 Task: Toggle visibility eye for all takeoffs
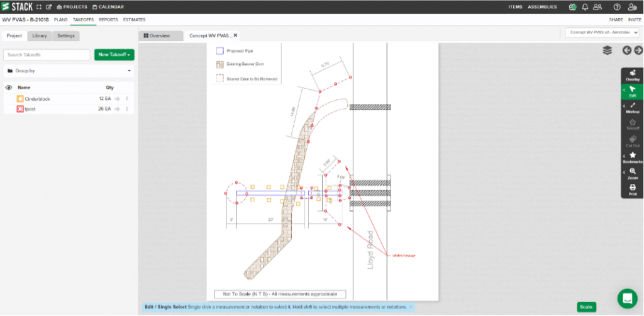(9, 87)
